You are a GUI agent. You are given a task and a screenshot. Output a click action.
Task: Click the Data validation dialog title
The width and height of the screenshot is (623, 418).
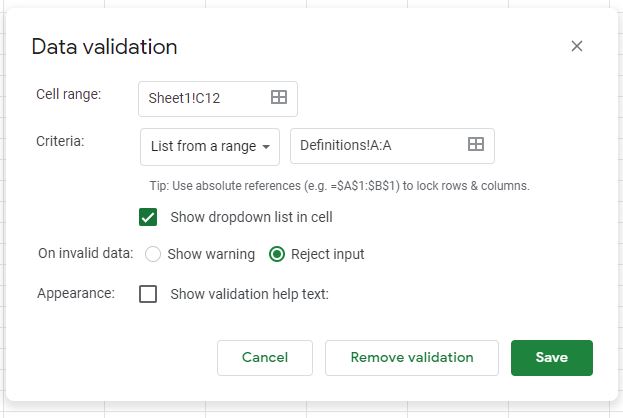point(104,47)
